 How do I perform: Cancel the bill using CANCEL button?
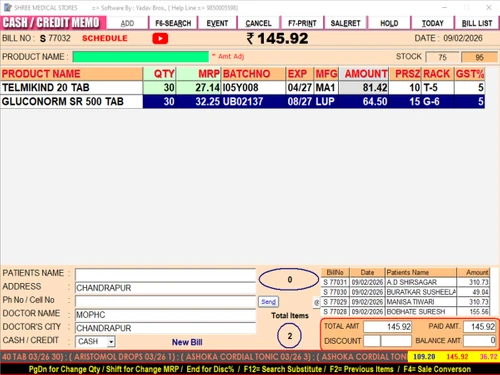click(x=258, y=23)
